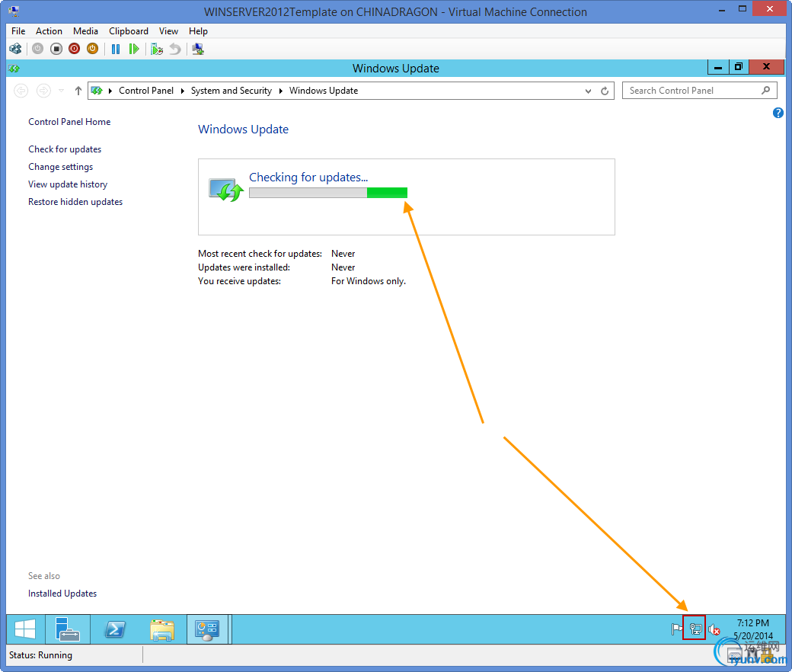Image resolution: width=792 pixels, height=672 pixels.
Task: Click the muted volume tray icon
Action: (x=714, y=629)
